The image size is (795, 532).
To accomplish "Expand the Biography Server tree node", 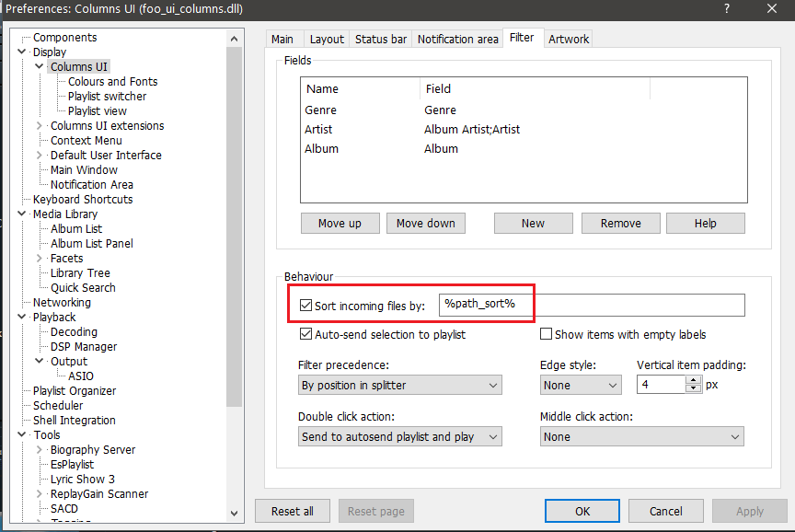I will (40, 450).
